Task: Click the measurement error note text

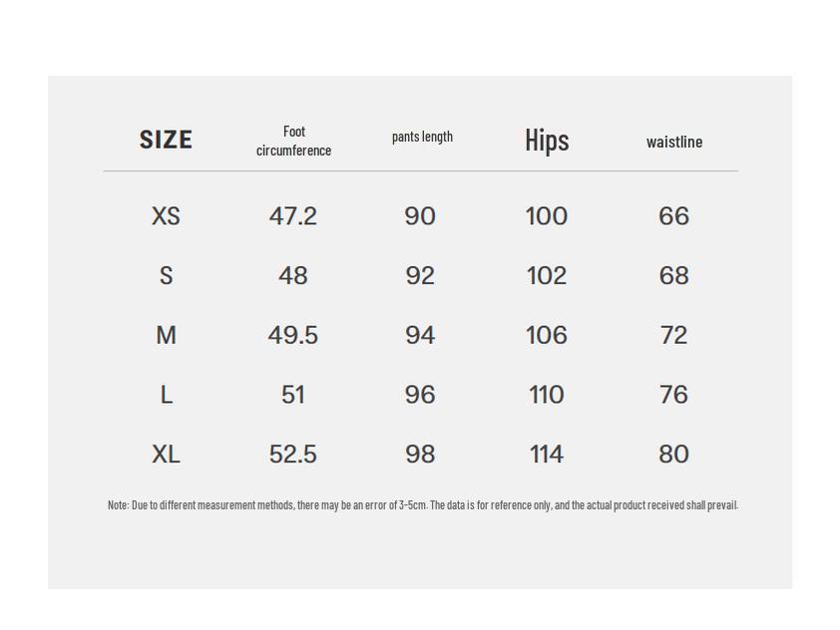Action: point(423,505)
